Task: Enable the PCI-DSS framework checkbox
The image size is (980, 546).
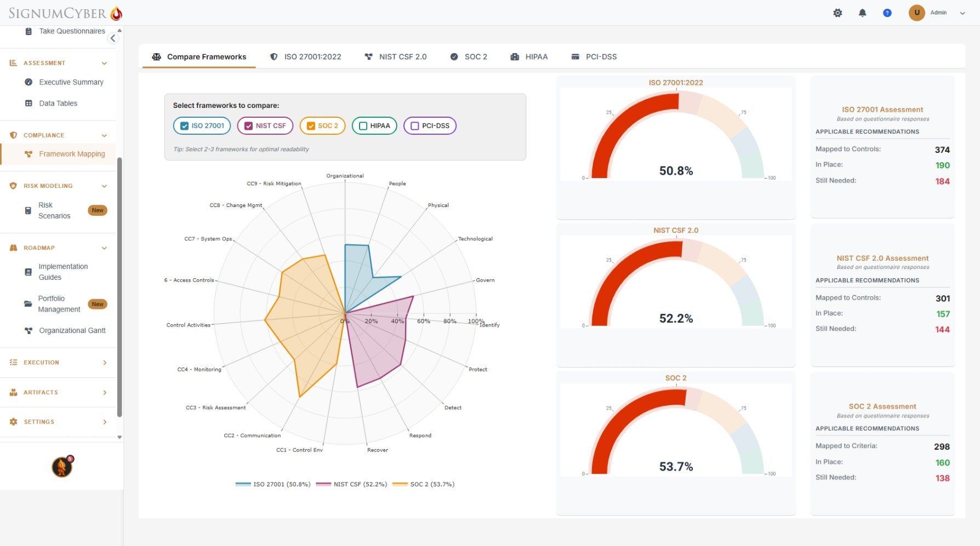Action: pyautogui.click(x=415, y=126)
